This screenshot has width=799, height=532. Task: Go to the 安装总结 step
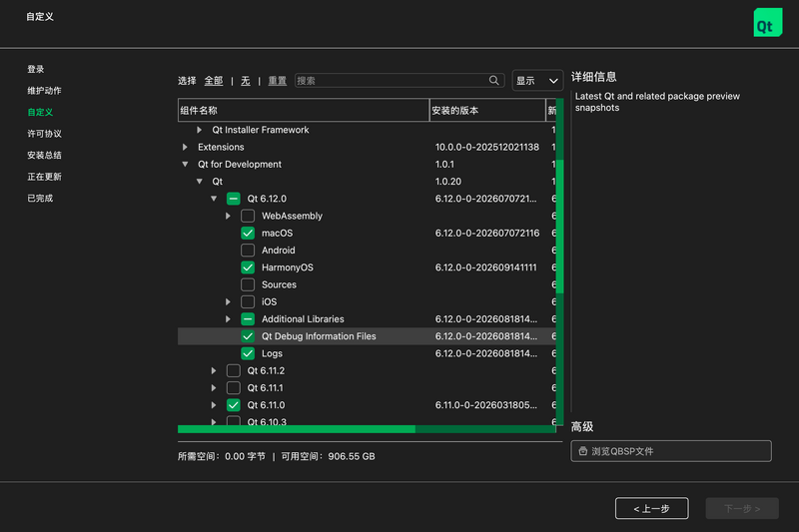(x=44, y=156)
